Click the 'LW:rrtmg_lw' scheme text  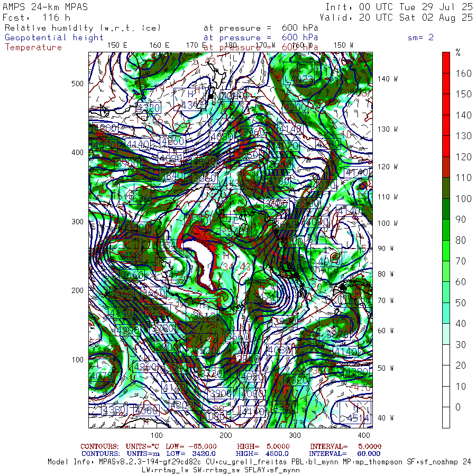(x=165, y=470)
